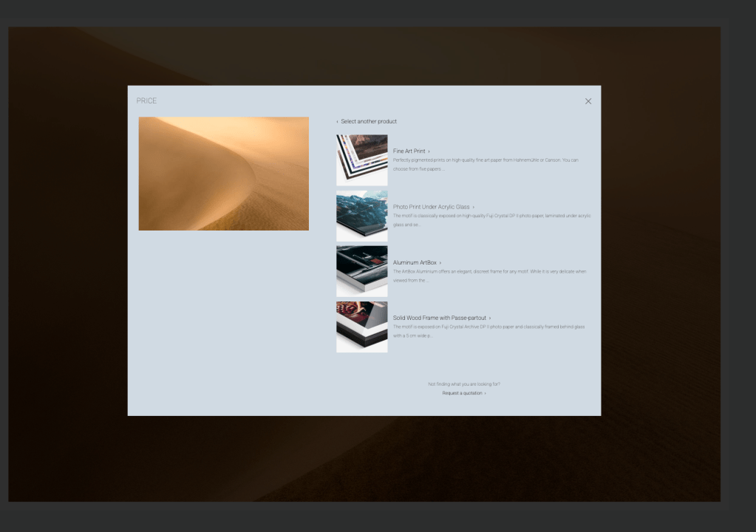756x532 pixels.
Task: Click the Solid Wood Frame description text
Action: pos(488,331)
